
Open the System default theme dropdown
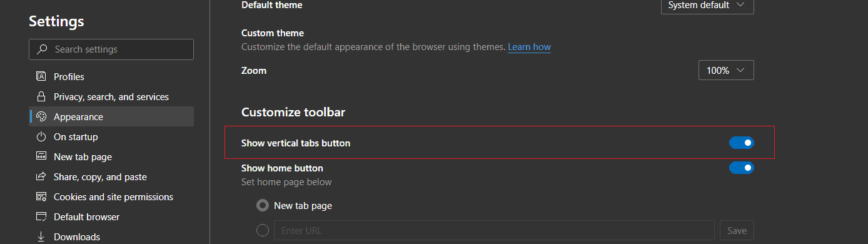tap(707, 6)
